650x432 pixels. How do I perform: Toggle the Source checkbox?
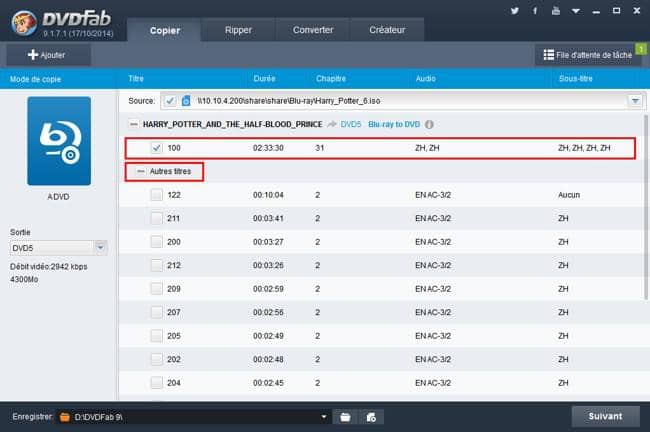click(x=170, y=101)
